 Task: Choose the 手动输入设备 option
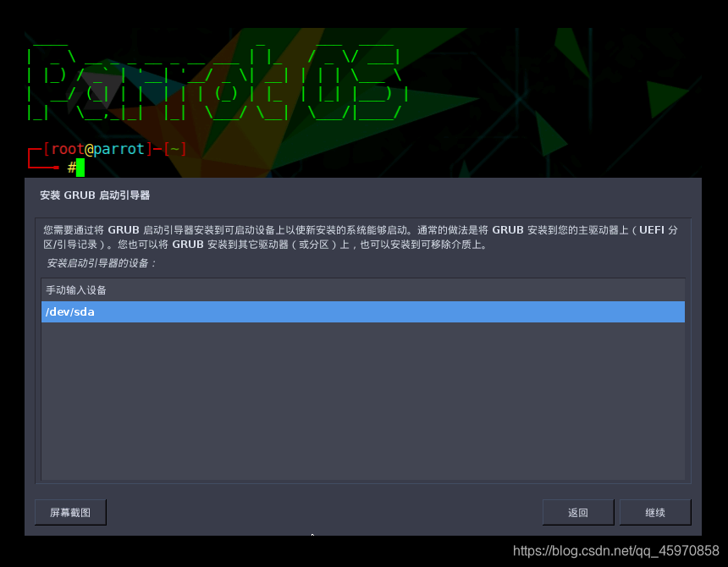tap(363, 290)
